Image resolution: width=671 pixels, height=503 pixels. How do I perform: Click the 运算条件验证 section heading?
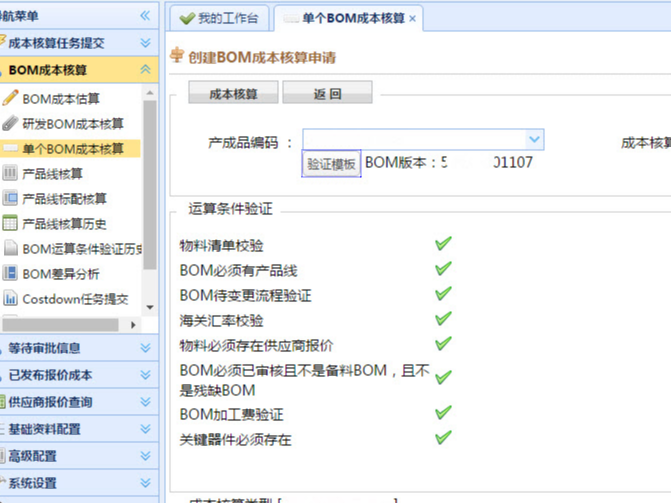(230, 209)
